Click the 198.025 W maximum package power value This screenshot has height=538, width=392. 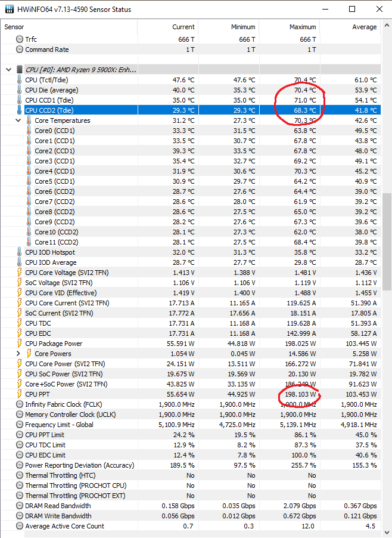click(300, 344)
